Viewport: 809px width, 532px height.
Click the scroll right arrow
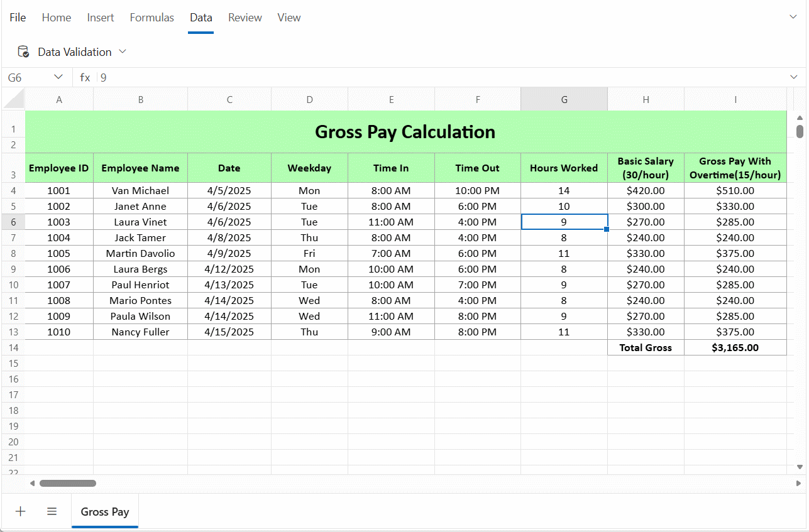click(798, 483)
